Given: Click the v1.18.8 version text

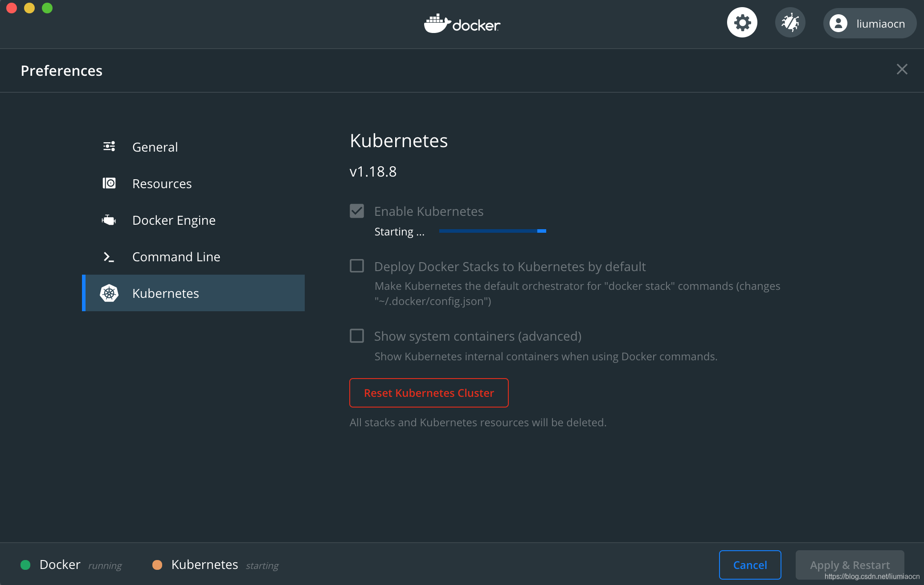Looking at the screenshot, I should coord(373,172).
